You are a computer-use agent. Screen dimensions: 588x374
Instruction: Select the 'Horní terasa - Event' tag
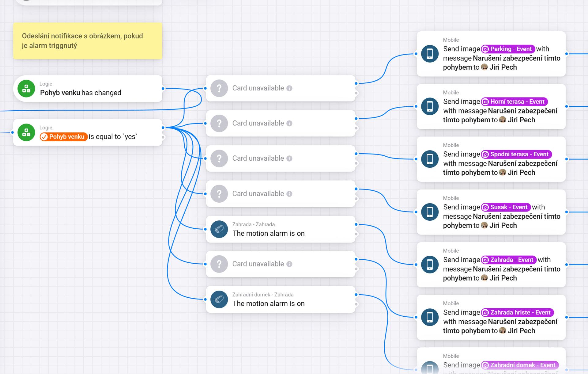click(x=514, y=102)
